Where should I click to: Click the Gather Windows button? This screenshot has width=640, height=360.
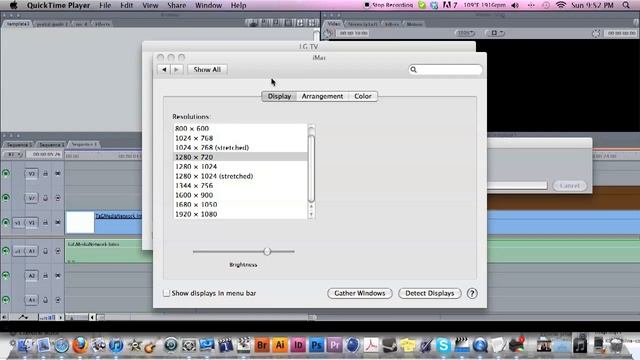click(x=360, y=293)
